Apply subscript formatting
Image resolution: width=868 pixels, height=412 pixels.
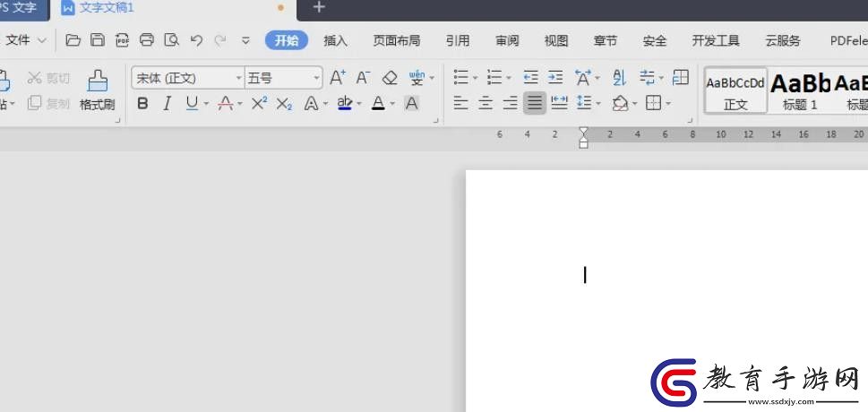point(284,104)
